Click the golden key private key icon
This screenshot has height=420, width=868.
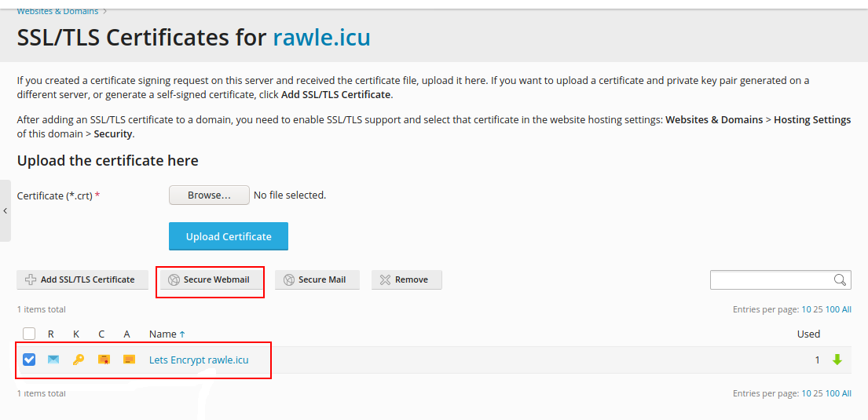[x=78, y=360]
